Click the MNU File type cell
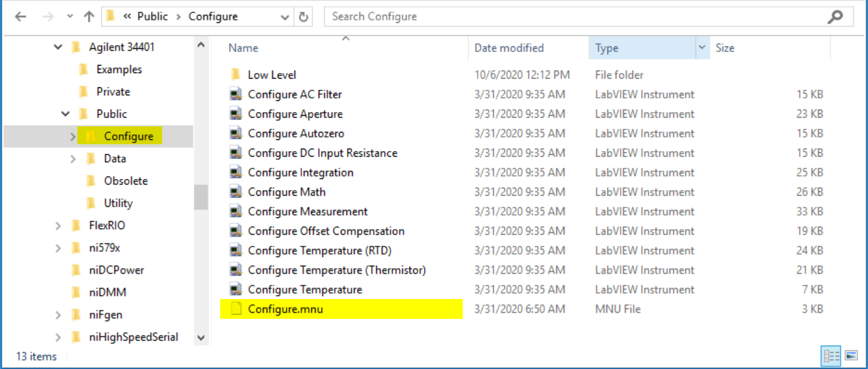This screenshot has height=369, width=868. (617, 309)
